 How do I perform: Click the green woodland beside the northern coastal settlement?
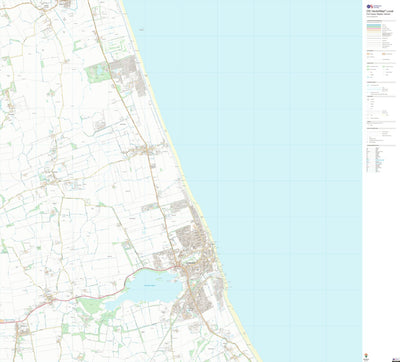pyautogui.click(x=97, y=73)
